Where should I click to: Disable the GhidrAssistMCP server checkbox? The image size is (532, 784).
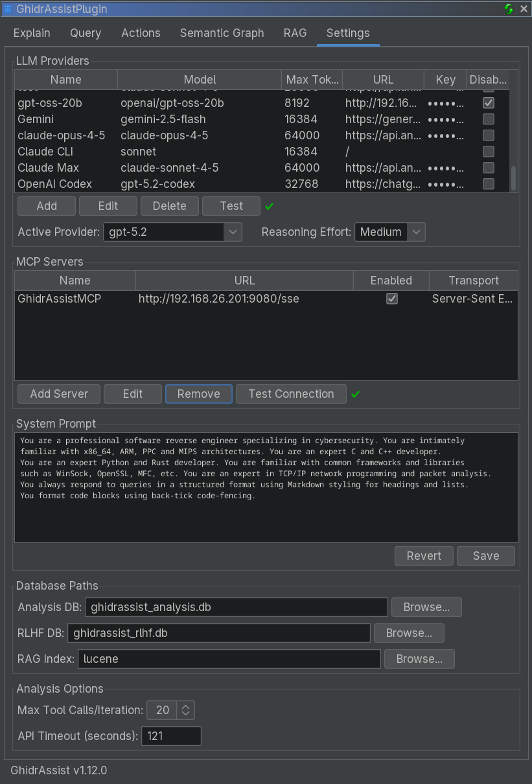[x=391, y=299]
